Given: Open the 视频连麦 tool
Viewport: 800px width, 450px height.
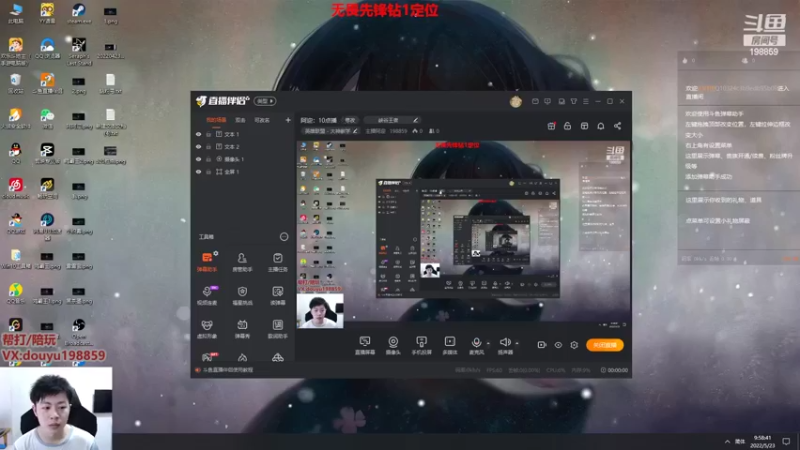Looking at the screenshot, I should click(207, 295).
